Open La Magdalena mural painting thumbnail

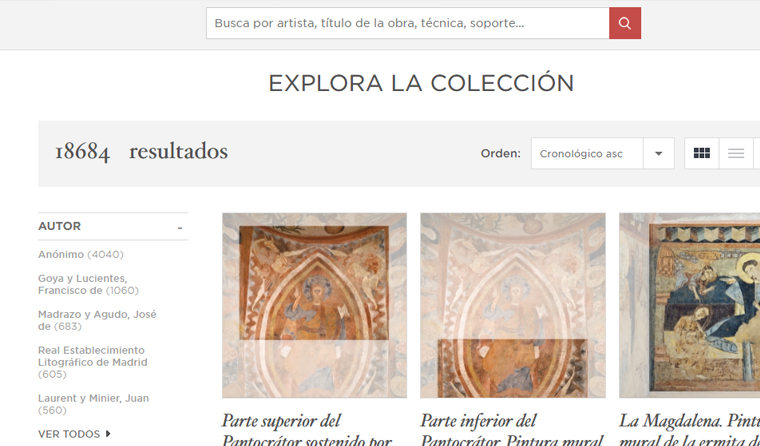click(690, 305)
